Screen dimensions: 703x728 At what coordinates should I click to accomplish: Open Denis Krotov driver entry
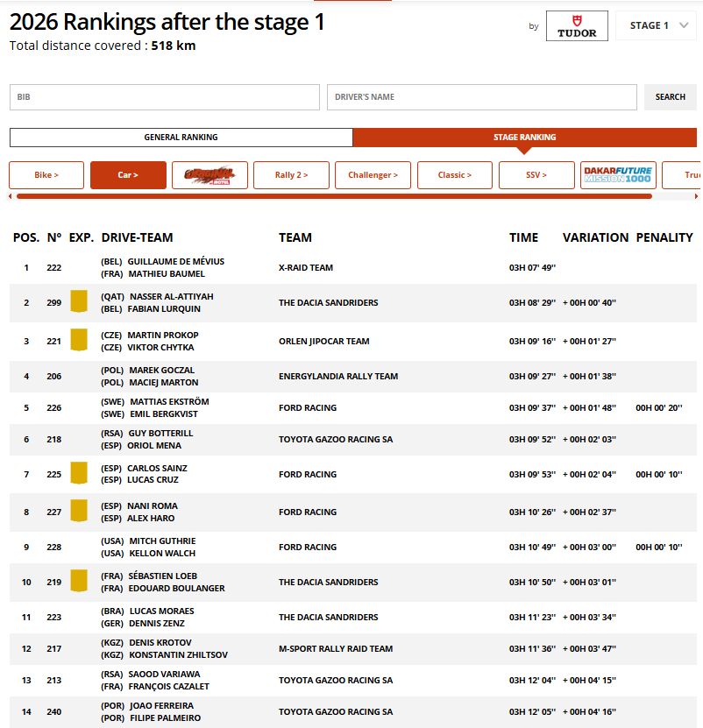[160, 642]
